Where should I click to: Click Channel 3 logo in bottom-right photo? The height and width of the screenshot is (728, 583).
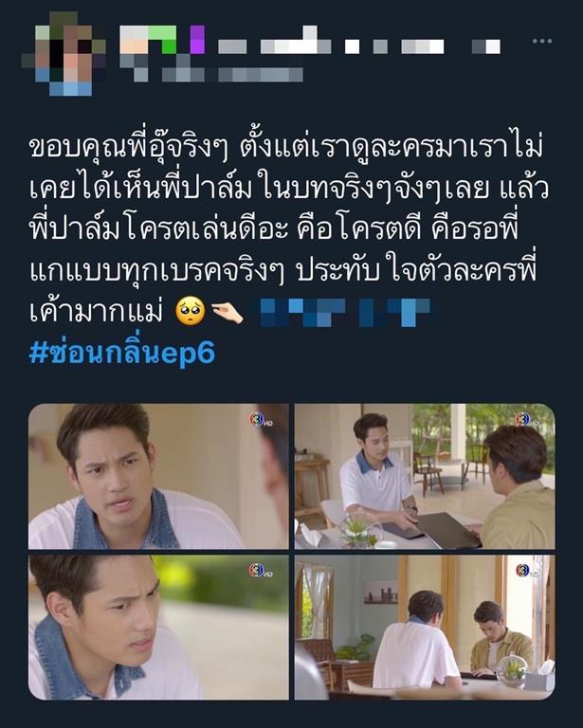pyautogui.click(x=525, y=570)
